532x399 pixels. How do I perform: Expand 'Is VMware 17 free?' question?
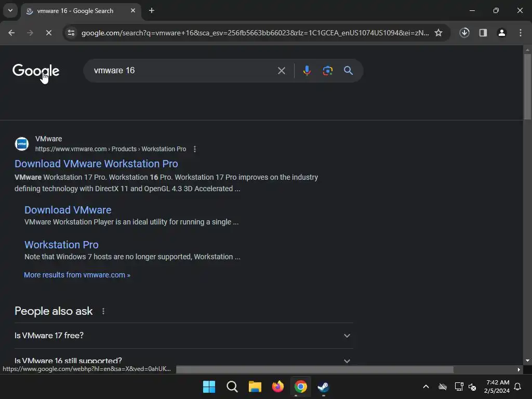(x=183, y=336)
